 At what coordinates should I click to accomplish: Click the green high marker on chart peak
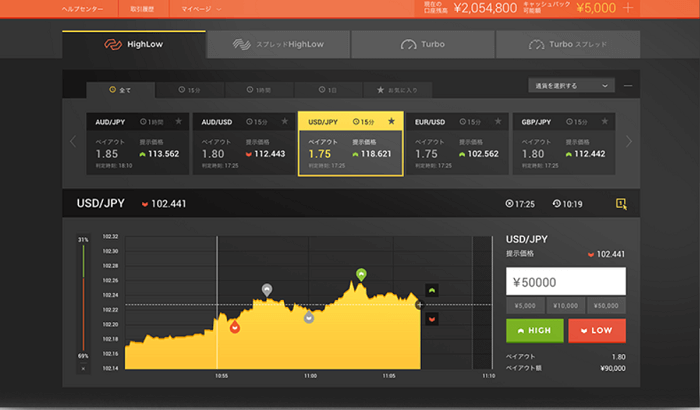pos(362,273)
